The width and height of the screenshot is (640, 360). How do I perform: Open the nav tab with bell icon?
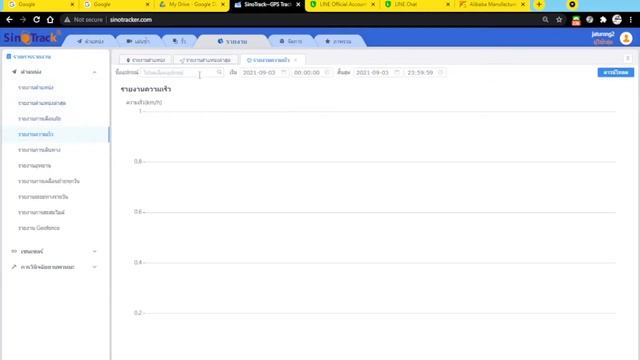[291, 41]
